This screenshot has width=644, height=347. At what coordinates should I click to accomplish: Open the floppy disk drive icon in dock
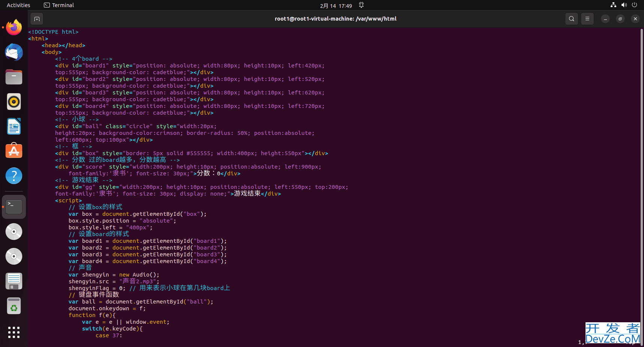[14, 281]
